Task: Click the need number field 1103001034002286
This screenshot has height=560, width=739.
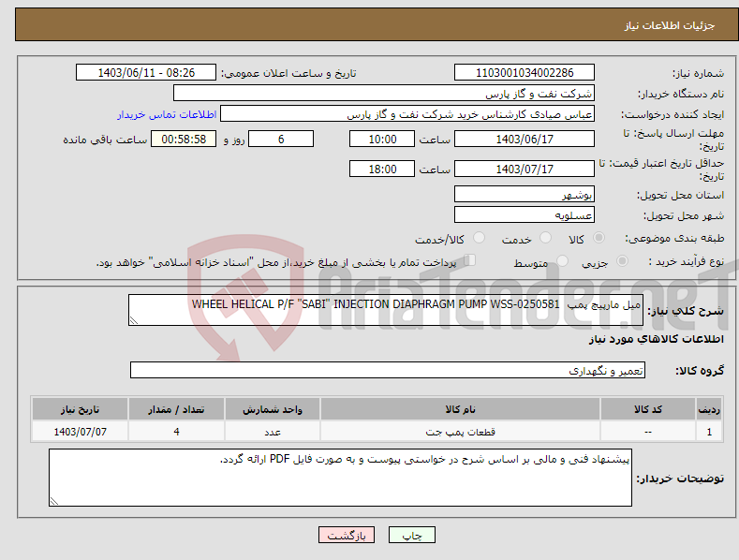Action: coord(525,73)
